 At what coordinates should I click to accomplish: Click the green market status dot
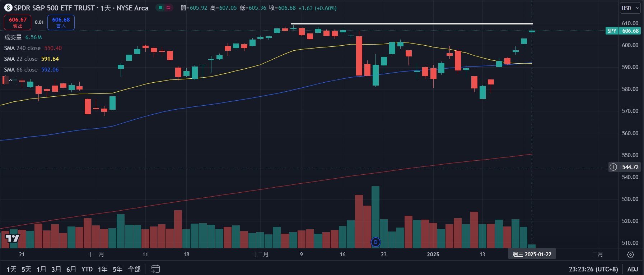pos(160,8)
